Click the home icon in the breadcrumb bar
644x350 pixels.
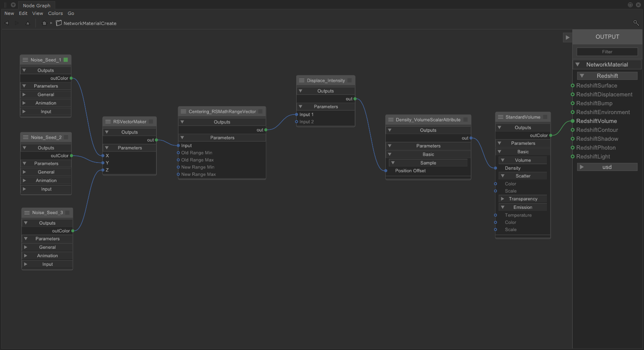[x=44, y=23]
